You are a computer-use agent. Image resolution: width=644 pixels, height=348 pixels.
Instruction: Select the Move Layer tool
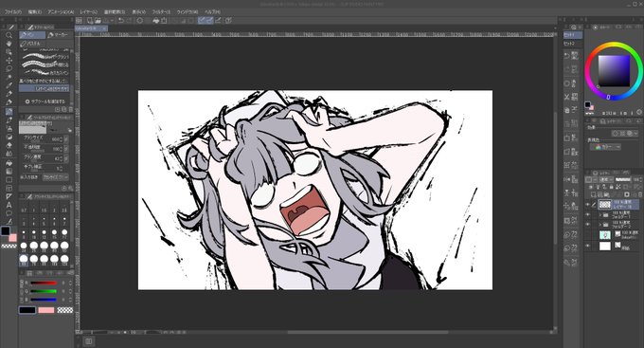[x=9, y=61]
